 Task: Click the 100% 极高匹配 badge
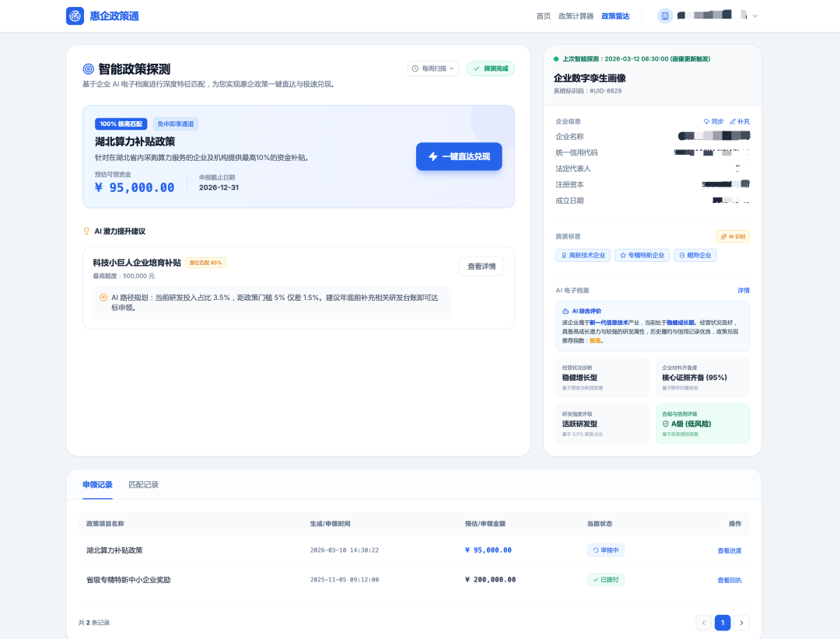(x=121, y=124)
